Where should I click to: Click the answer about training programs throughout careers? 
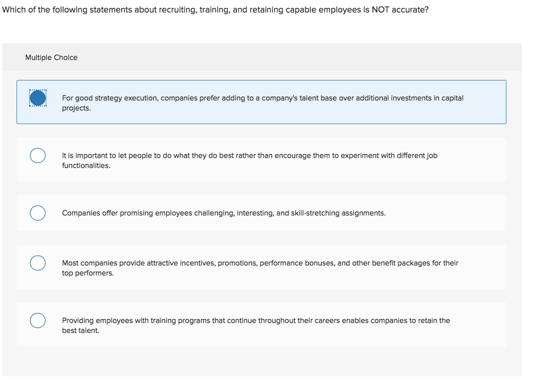click(x=256, y=325)
